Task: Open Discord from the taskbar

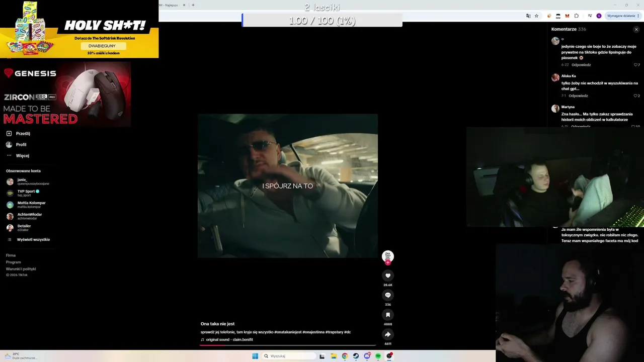Action: pos(367,356)
